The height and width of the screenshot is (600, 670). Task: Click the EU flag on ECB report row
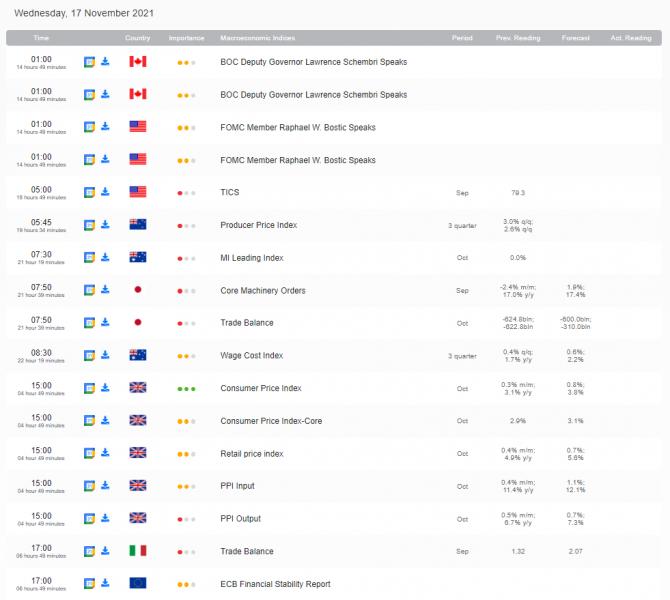tap(138, 583)
